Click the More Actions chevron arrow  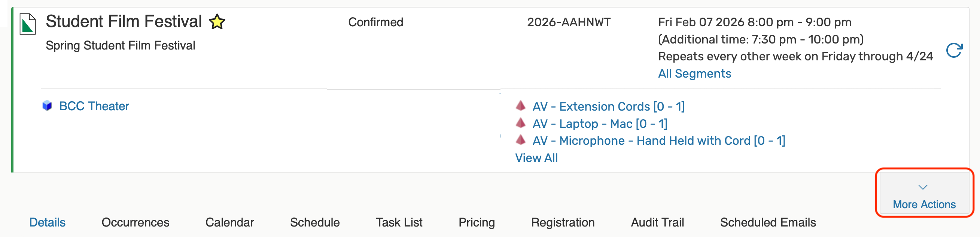point(923,187)
